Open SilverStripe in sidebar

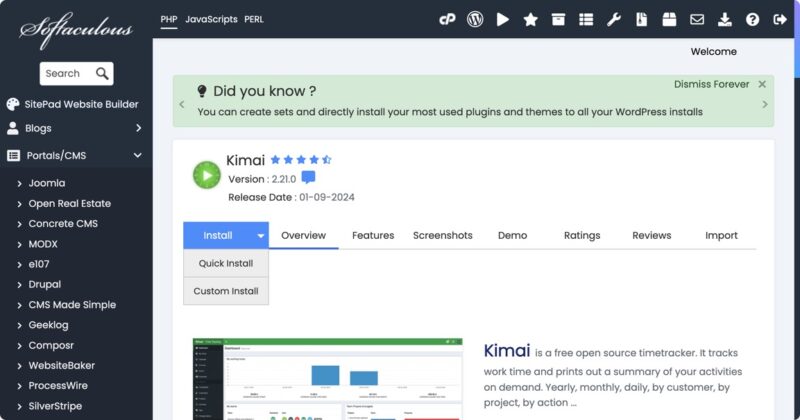coord(55,406)
